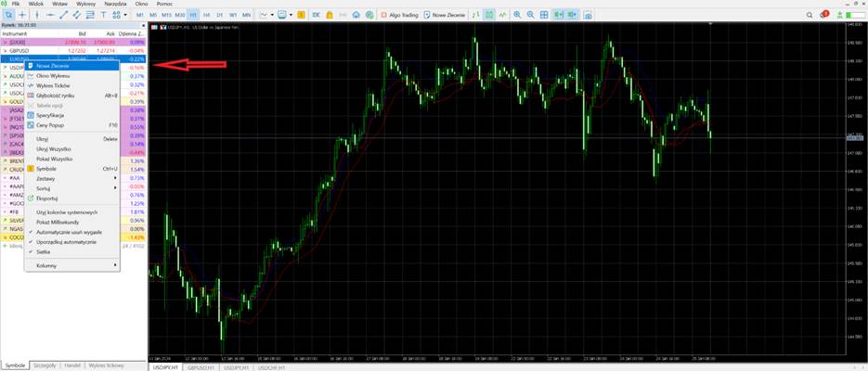This screenshot has height=371, width=868.
Task: Open the Narzędzia menu
Action: coord(114,4)
